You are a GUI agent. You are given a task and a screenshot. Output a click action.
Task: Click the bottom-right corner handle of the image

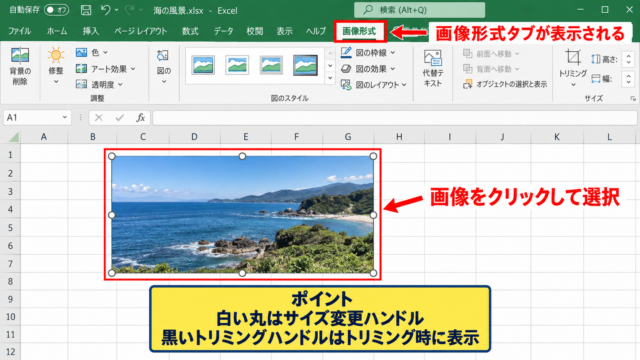point(373,273)
